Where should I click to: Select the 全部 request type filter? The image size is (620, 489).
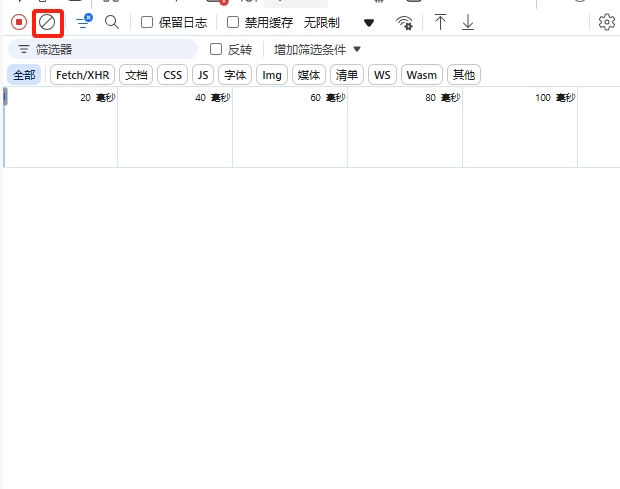[24, 75]
